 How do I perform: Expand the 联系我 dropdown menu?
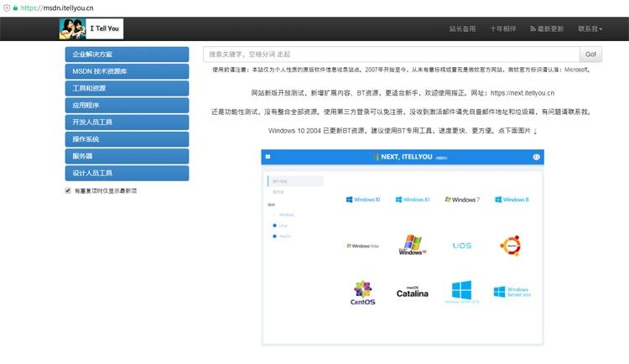click(x=590, y=29)
